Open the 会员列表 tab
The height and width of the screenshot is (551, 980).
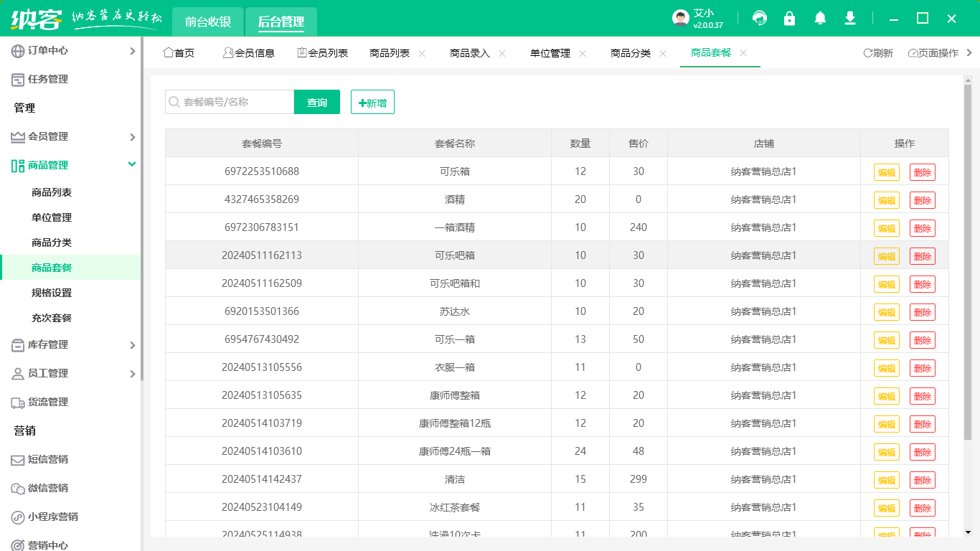(x=322, y=53)
